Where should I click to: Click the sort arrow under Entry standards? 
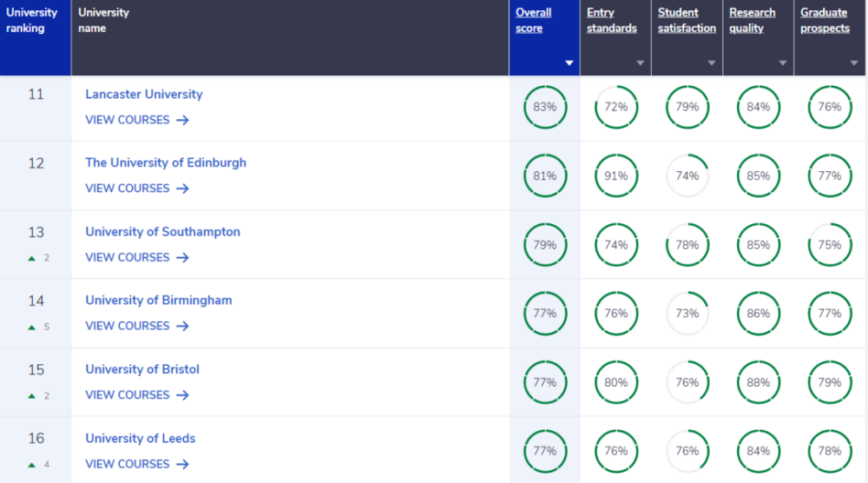641,63
